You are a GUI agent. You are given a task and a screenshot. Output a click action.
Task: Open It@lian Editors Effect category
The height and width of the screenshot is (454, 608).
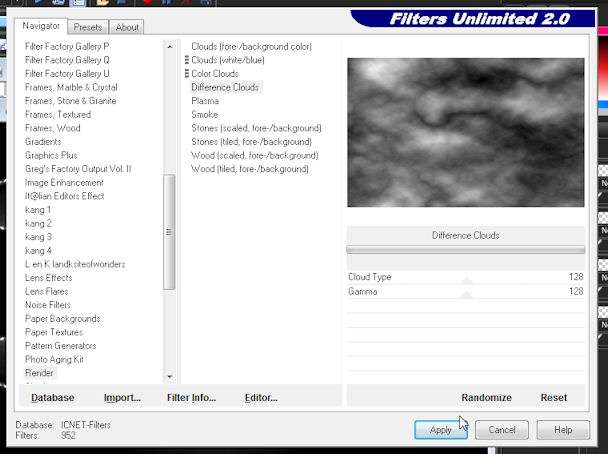coord(64,196)
